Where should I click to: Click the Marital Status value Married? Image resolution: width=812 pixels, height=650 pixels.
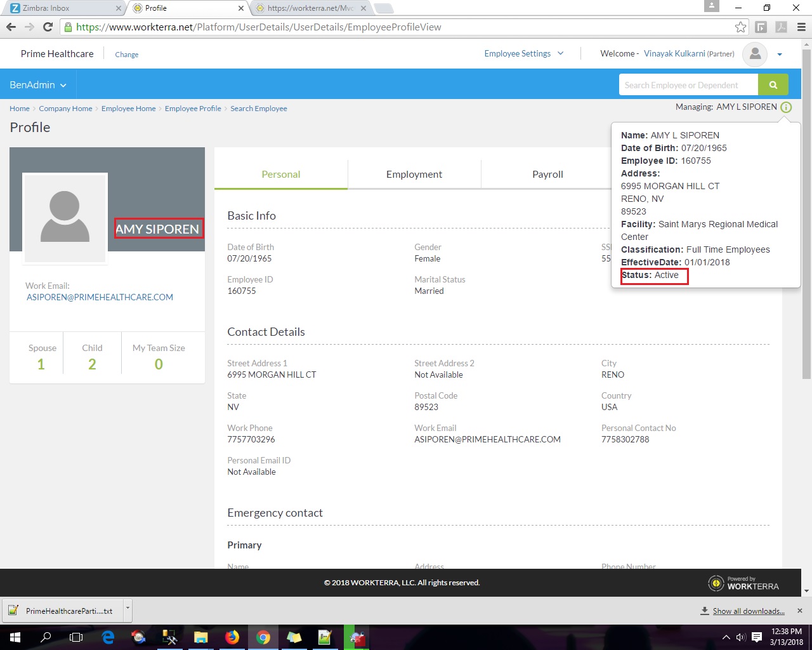click(429, 291)
